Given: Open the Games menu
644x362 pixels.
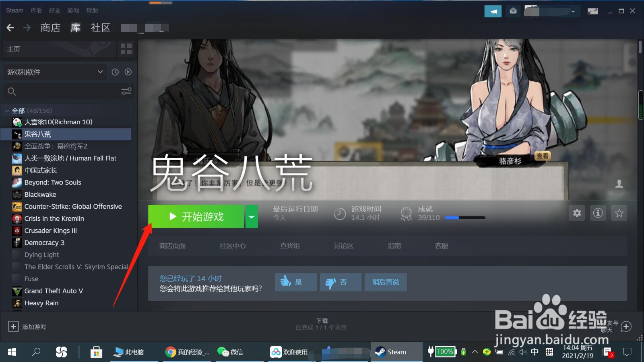Looking at the screenshot, I should pos(73,10).
